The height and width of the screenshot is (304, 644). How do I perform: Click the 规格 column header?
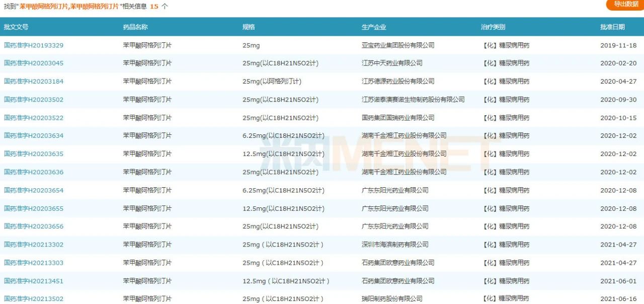249,27
